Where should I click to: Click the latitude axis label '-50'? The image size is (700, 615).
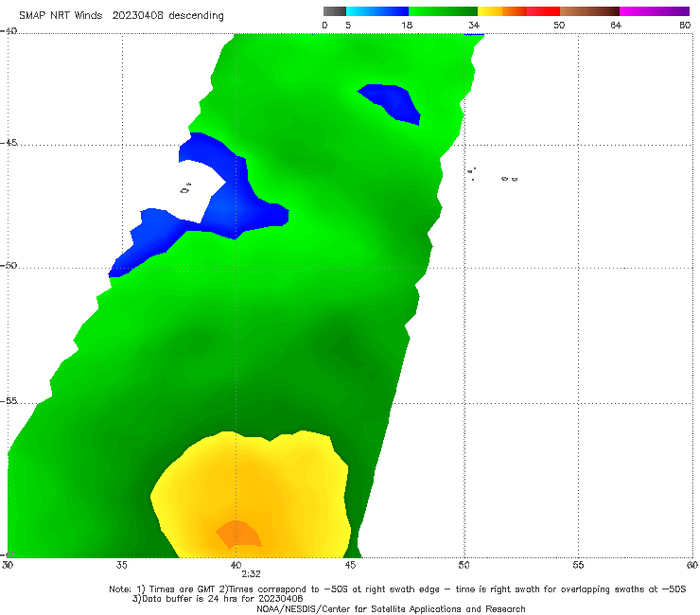[9, 265]
